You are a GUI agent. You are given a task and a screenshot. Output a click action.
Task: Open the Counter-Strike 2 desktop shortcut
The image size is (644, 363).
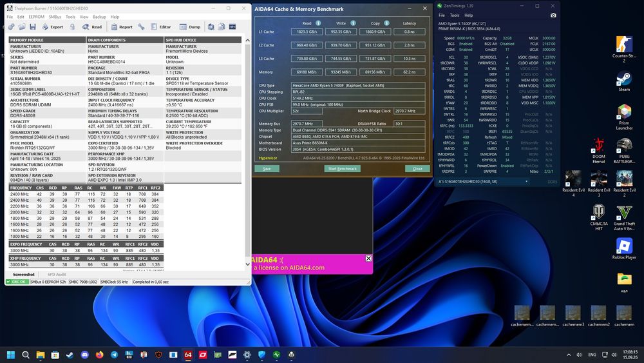coord(624,50)
